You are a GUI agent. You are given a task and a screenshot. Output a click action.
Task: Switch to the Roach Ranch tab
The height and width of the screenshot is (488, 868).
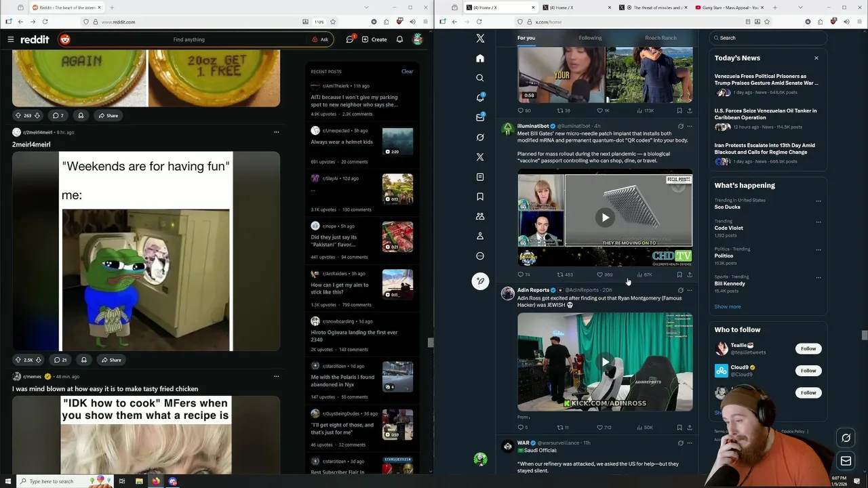660,38
